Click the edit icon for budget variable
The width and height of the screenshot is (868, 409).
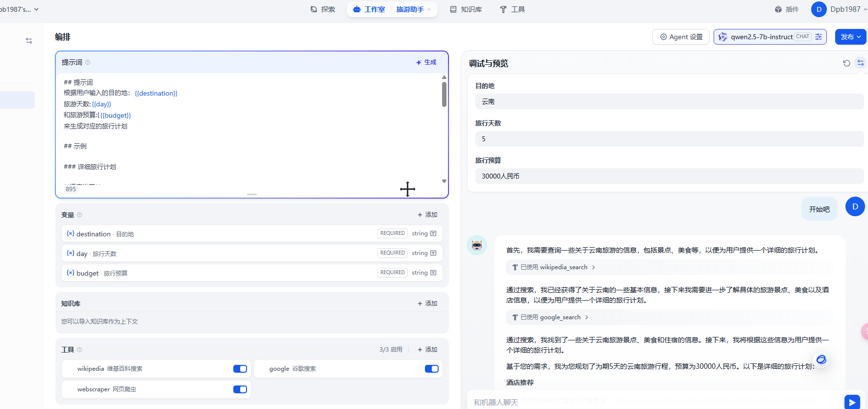tap(433, 273)
